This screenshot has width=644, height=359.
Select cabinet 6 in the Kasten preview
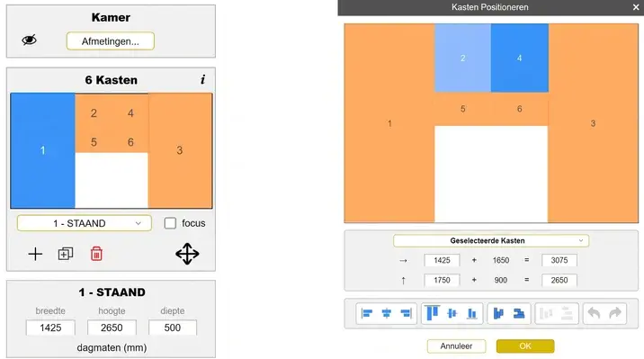(x=130, y=142)
